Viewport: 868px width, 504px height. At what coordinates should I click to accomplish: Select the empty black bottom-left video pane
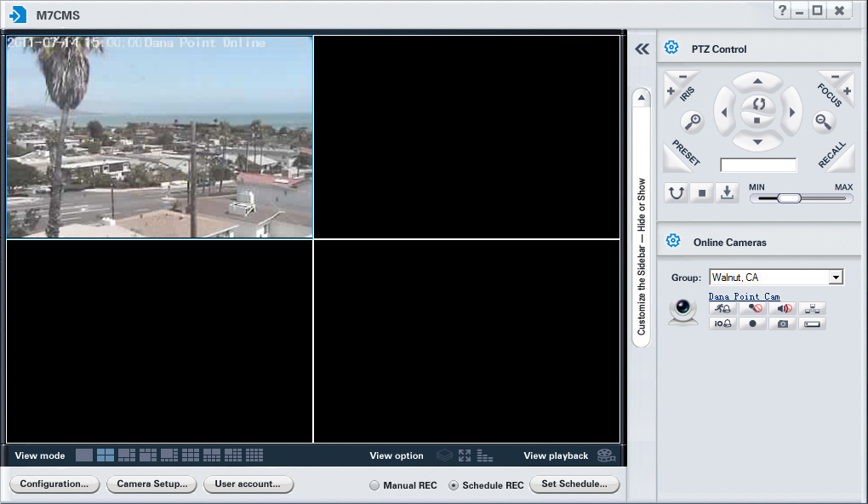click(x=159, y=341)
